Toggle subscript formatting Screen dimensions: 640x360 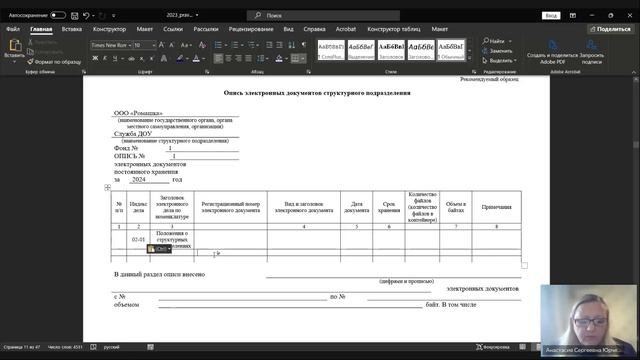click(141, 58)
